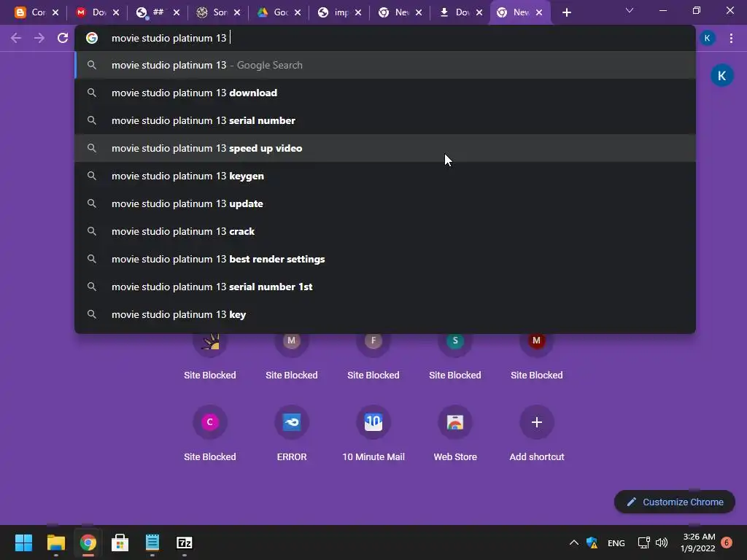Select suggestion 'movie studio platinum 13 keygen'
The width and height of the screenshot is (747, 560).
[x=385, y=176]
